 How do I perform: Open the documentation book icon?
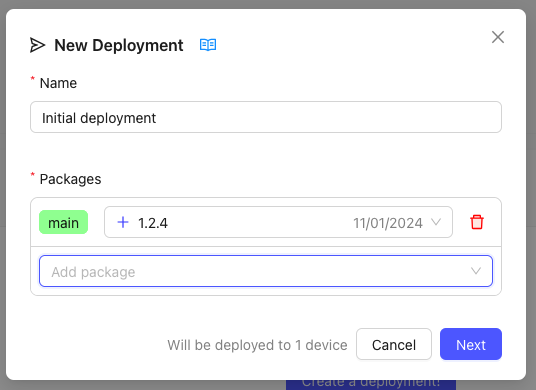pyautogui.click(x=208, y=45)
